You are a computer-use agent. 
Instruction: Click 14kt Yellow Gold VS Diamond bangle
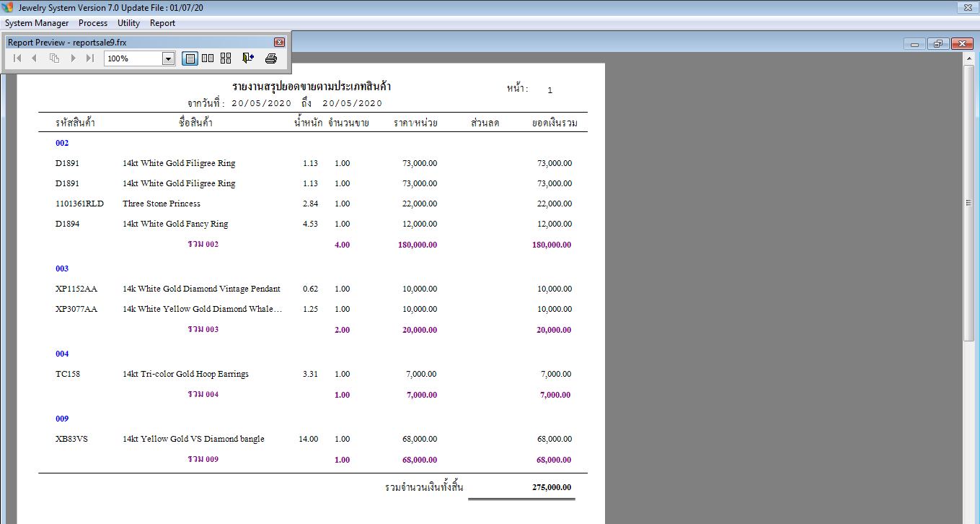click(x=193, y=439)
